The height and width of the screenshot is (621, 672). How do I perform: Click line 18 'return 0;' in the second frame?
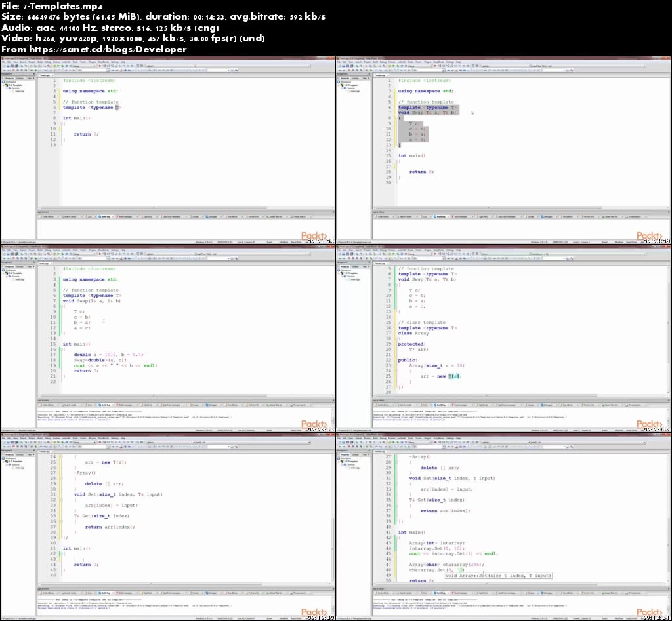click(x=422, y=172)
